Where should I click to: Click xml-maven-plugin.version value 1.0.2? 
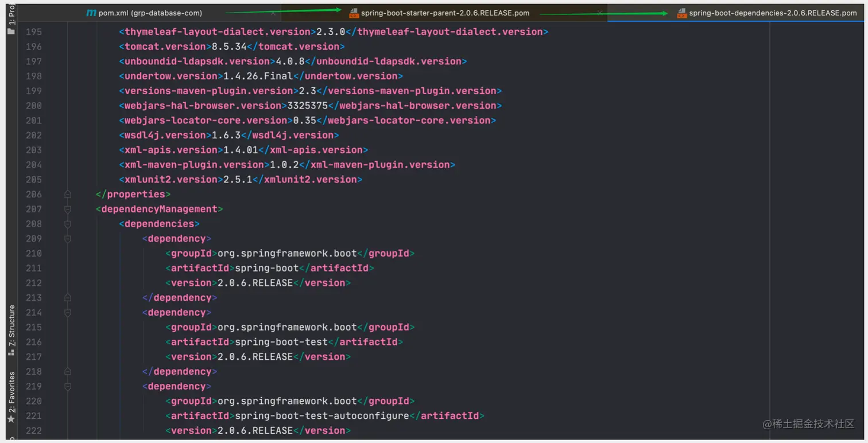(x=284, y=165)
